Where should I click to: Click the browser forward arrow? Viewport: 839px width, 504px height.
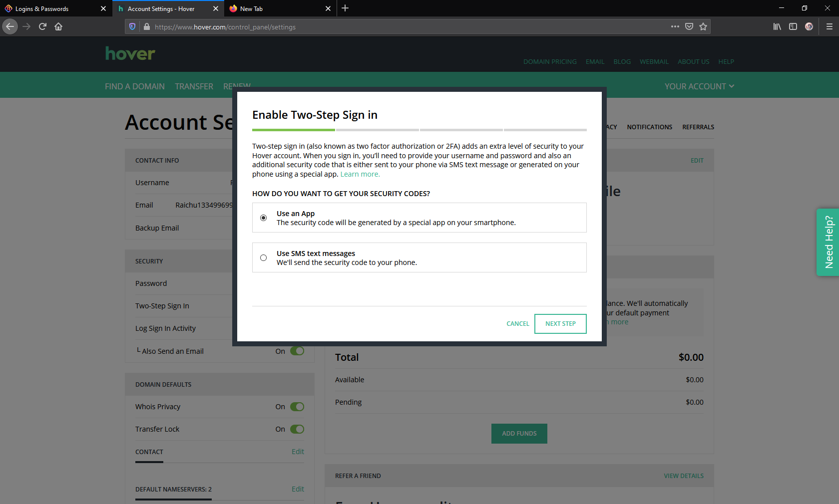pyautogui.click(x=26, y=26)
